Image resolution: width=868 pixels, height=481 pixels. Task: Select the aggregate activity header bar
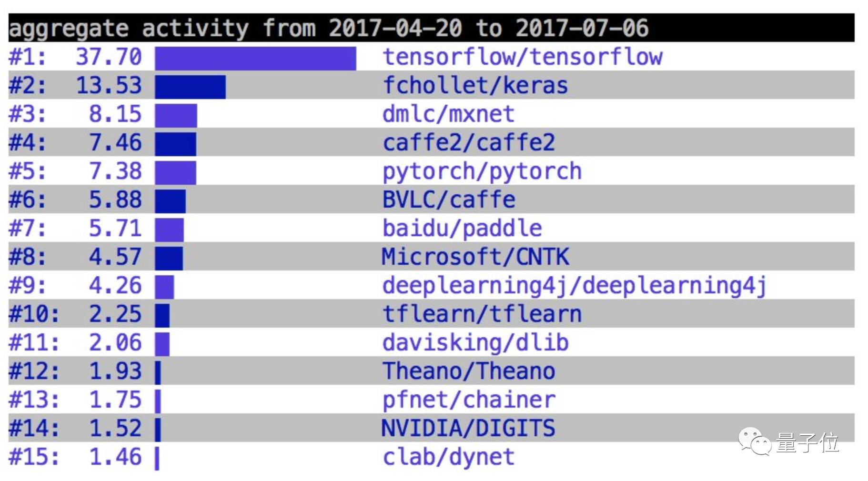tap(431, 28)
